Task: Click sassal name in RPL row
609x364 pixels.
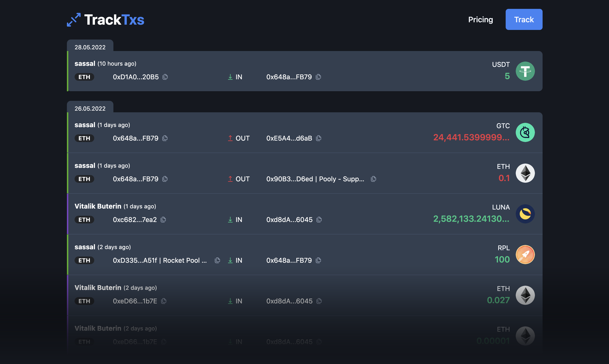Action: 85,247
